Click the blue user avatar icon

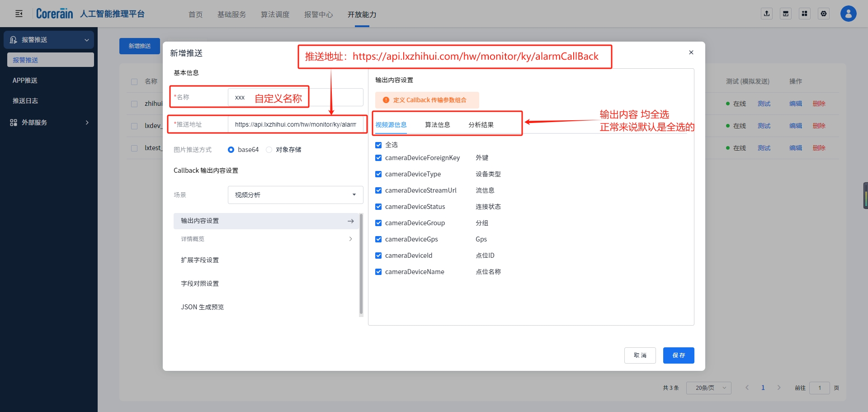click(x=848, y=14)
